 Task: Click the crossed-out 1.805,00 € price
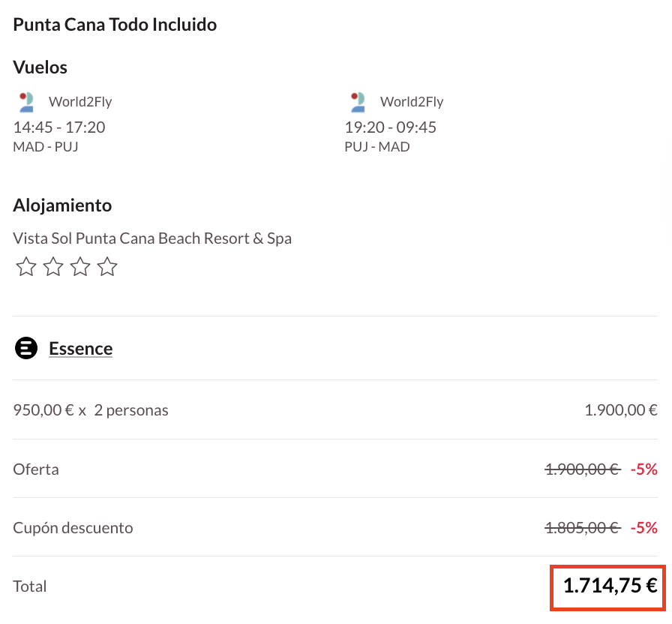click(x=582, y=528)
